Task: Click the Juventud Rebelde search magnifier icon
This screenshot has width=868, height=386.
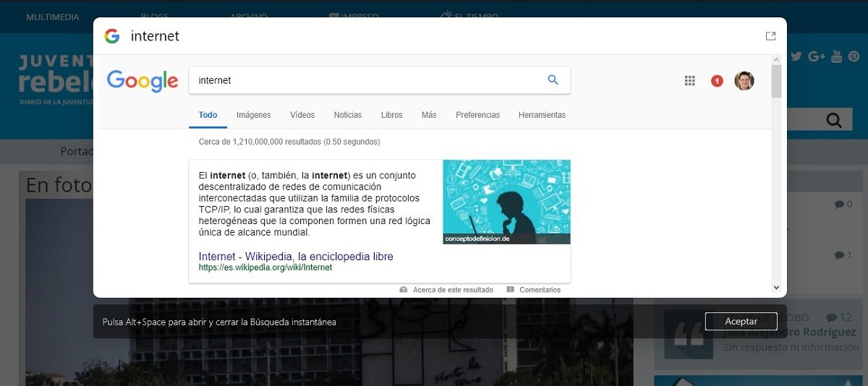Action: click(834, 120)
